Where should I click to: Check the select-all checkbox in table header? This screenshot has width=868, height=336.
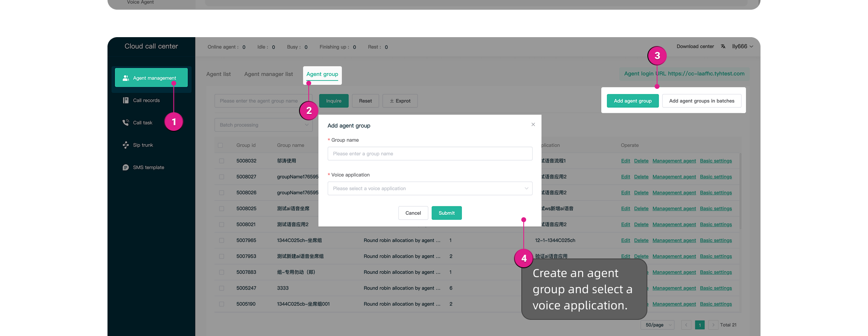tap(220, 145)
